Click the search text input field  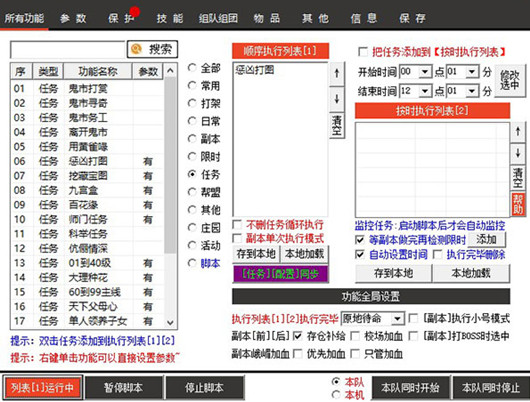[68, 50]
